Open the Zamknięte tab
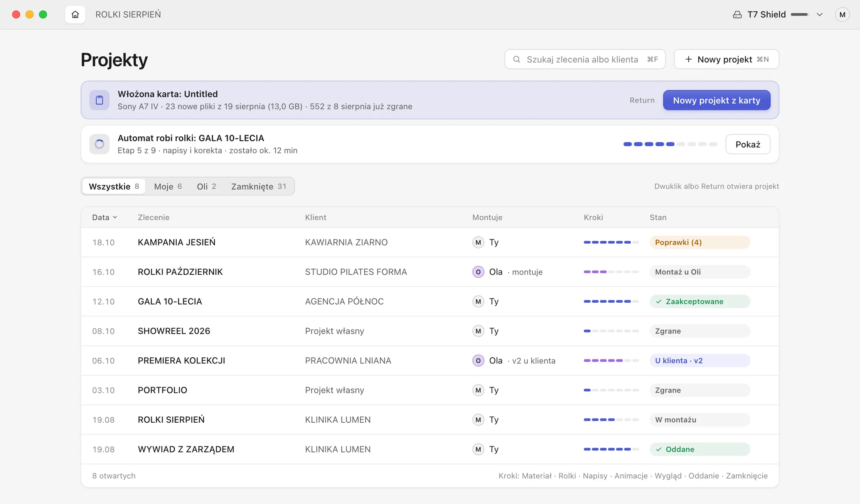860x504 pixels. (258, 186)
